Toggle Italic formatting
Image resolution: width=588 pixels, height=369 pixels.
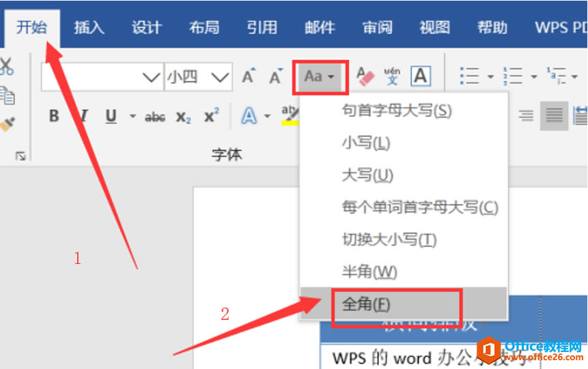(83, 116)
